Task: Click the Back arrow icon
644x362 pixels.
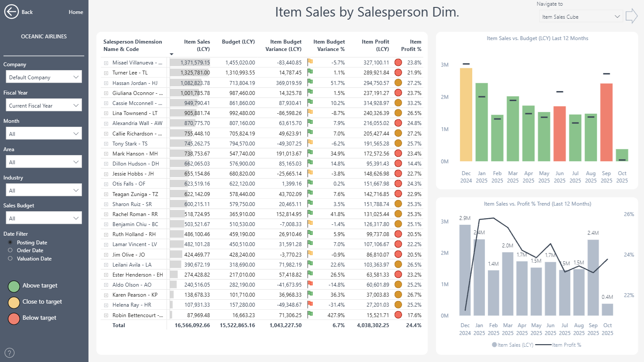Action: coord(11,12)
